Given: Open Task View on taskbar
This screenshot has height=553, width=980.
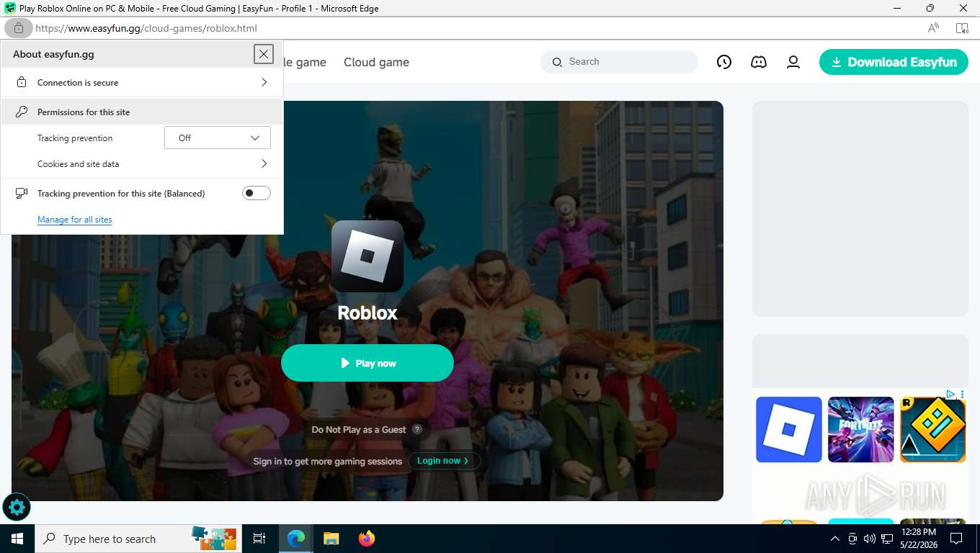Looking at the screenshot, I should point(259,539).
